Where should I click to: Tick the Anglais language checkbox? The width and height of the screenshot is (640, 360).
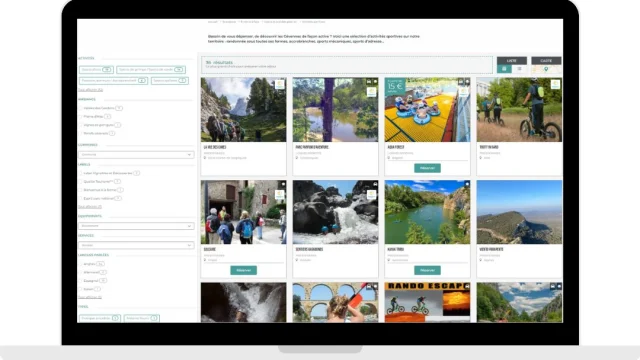point(80,264)
